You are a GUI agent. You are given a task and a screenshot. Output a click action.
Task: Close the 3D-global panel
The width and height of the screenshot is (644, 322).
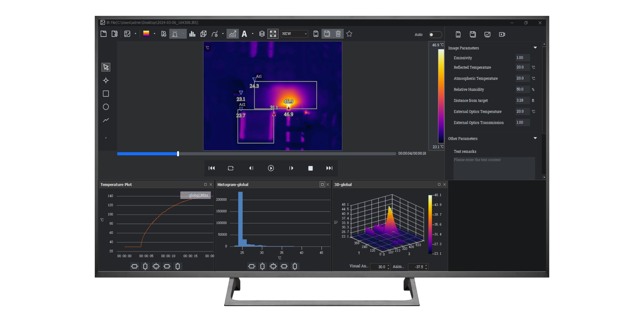(x=444, y=184)
